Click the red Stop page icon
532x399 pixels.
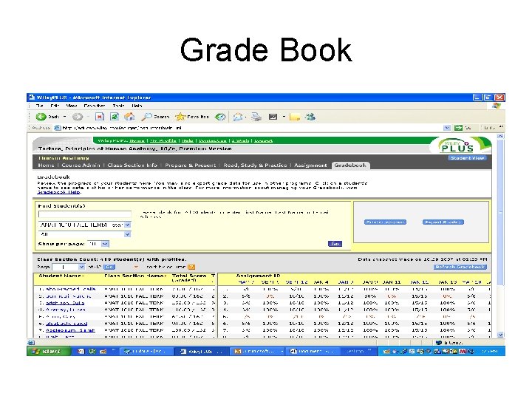pyautogui.click(x=100, y=117)
